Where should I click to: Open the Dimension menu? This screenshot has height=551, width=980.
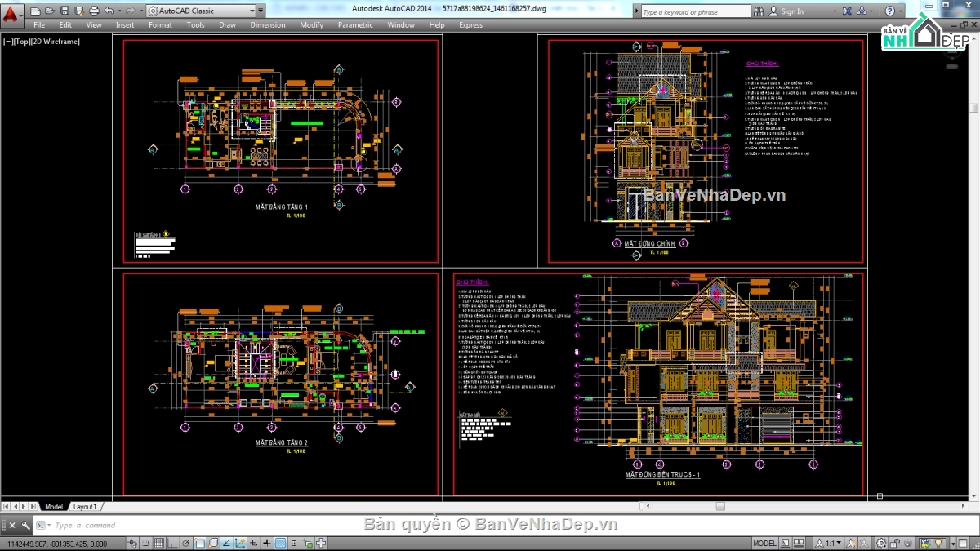[x=267, y=25]
